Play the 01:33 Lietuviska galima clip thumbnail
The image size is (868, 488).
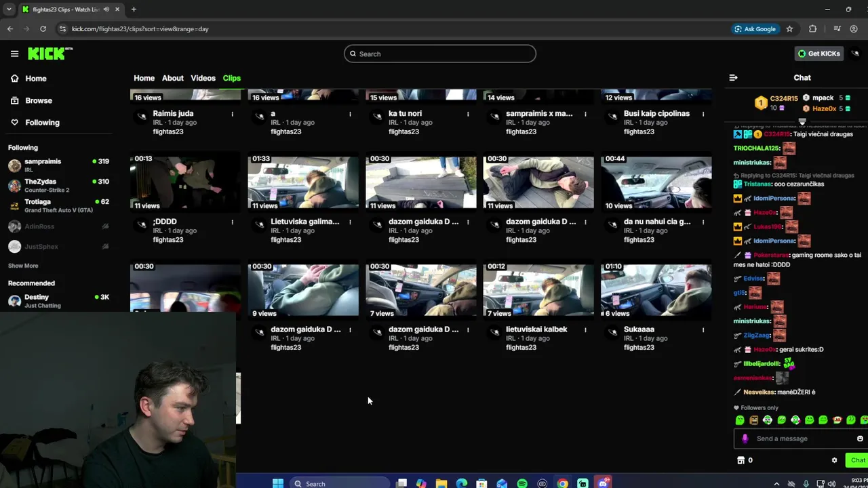click(x=303, y=182)
